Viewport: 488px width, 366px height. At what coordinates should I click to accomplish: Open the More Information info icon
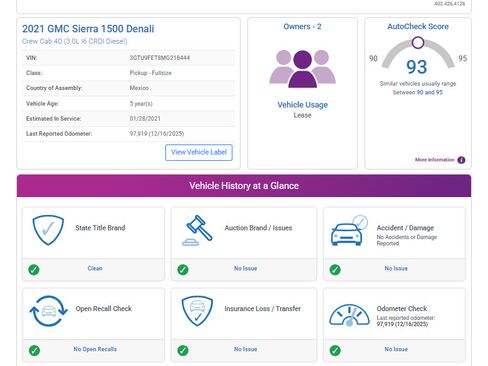[x=461, y=160]
